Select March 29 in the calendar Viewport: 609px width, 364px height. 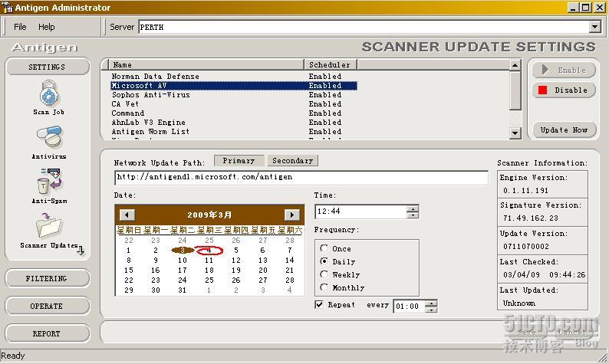(x=129, y=290)
